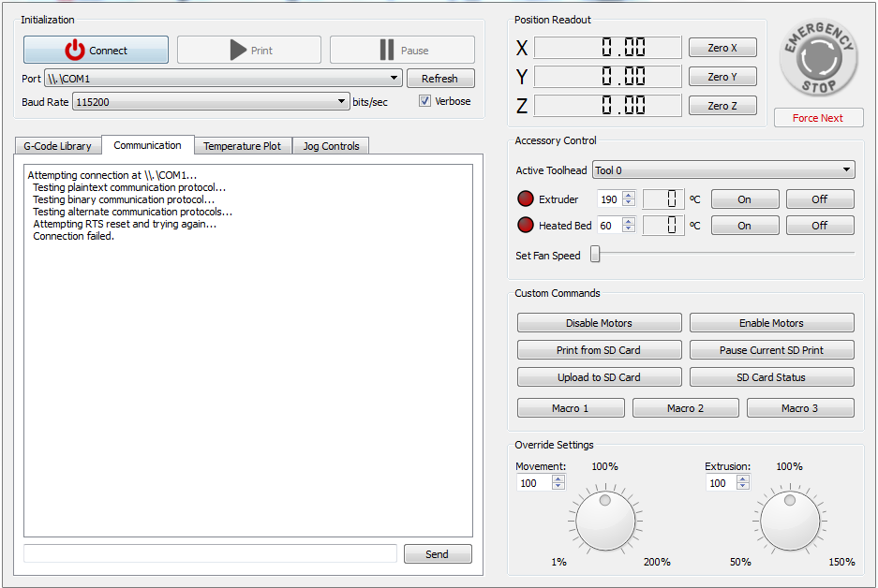Turn the Heated Bed heater Off
This screenshot has height=588, width=878.
[x=819, y=226]
